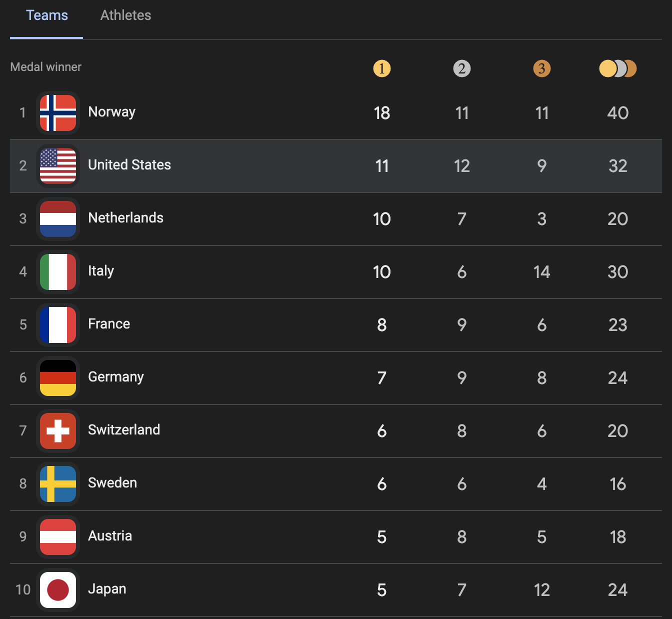672x619 pixels.
Task: Open the Austria team name link
Action: pos(110,536)
